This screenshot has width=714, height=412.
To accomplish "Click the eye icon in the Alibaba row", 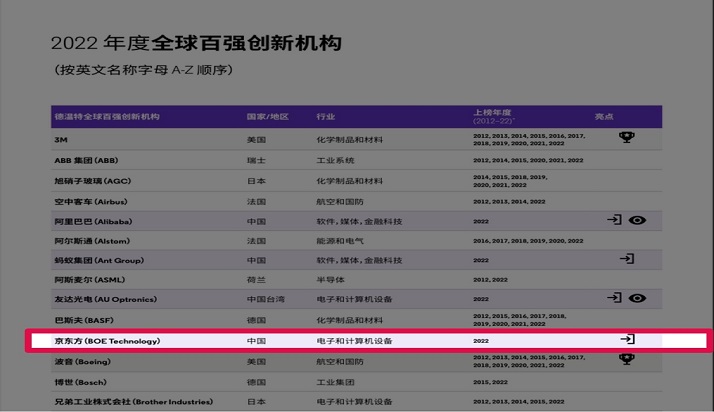I will [637, 220].
